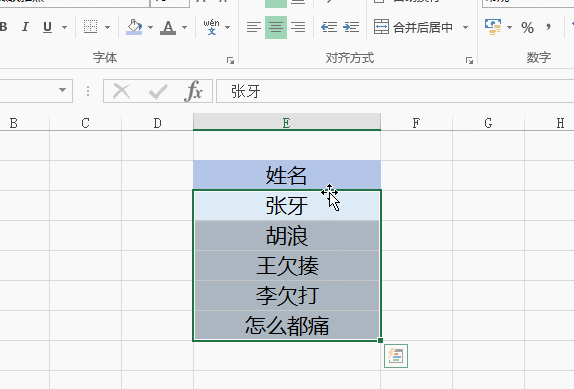Increase indent
Screen dimensions: 574x389
tap(351, 27)
